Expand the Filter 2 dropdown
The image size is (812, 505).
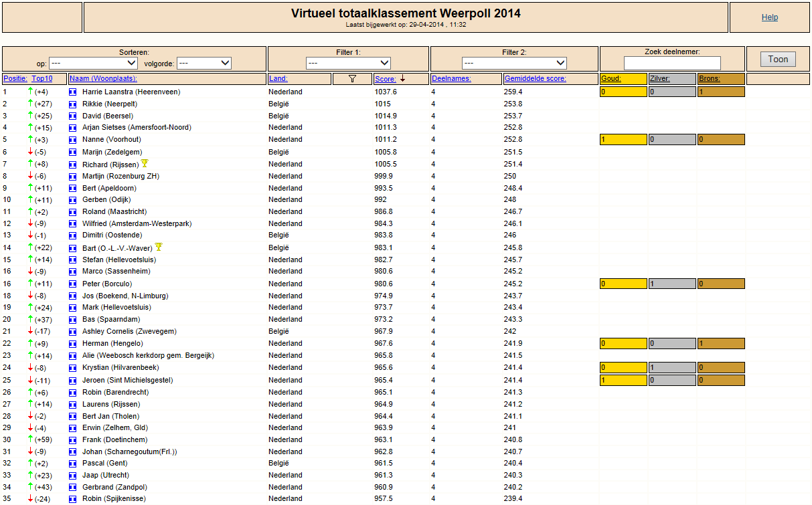pos(514,63)
